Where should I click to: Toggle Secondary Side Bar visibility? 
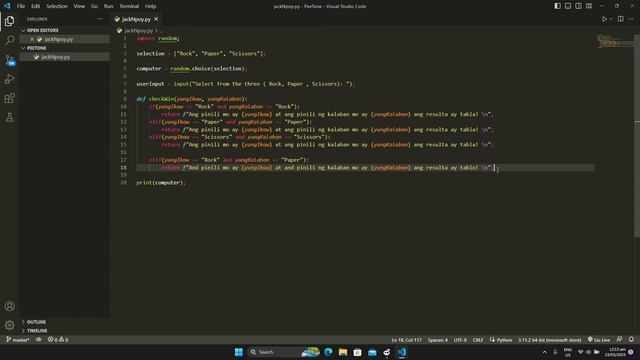578,6
